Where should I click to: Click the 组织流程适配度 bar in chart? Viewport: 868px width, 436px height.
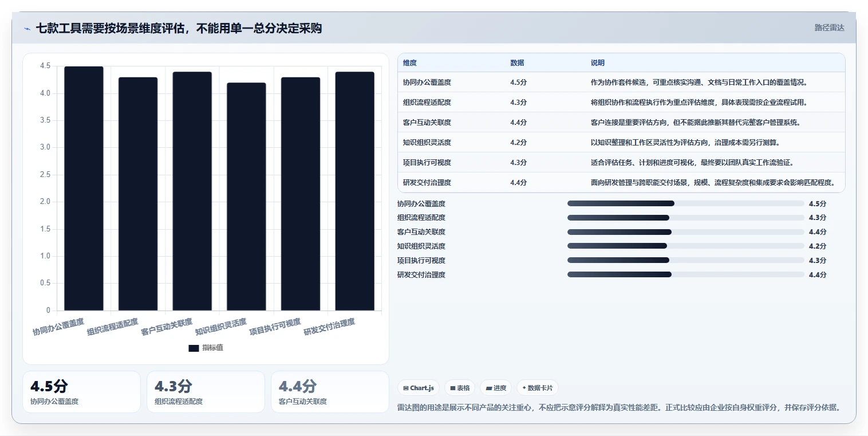138,194
